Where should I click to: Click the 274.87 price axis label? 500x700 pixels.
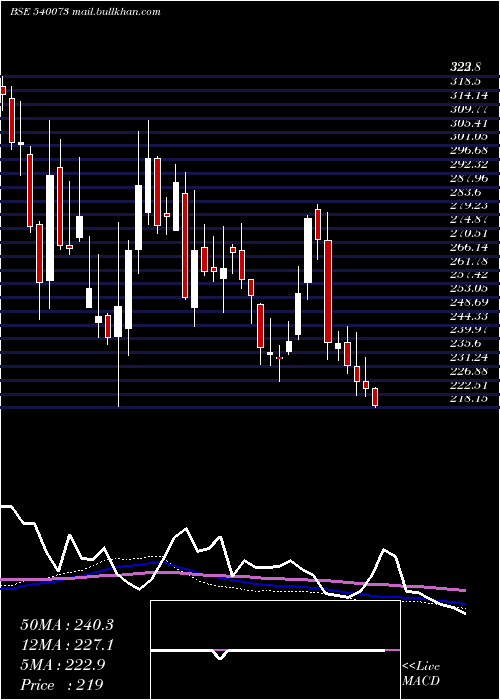pos(469,219)
